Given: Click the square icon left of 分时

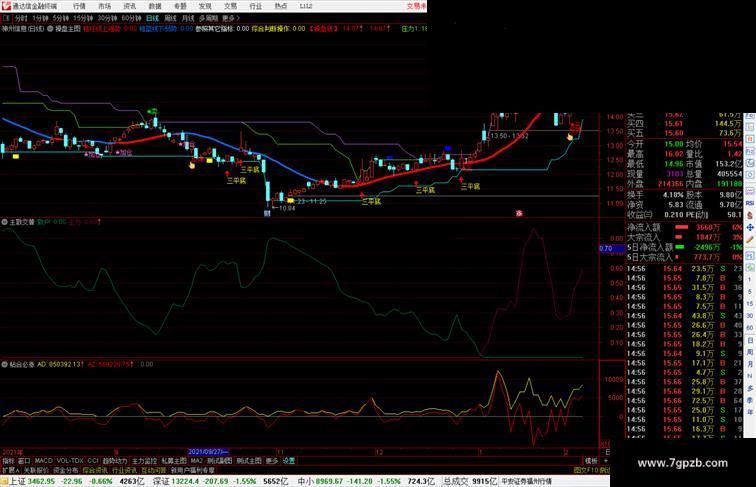Looking at the screenshot, I should (6, 18).
